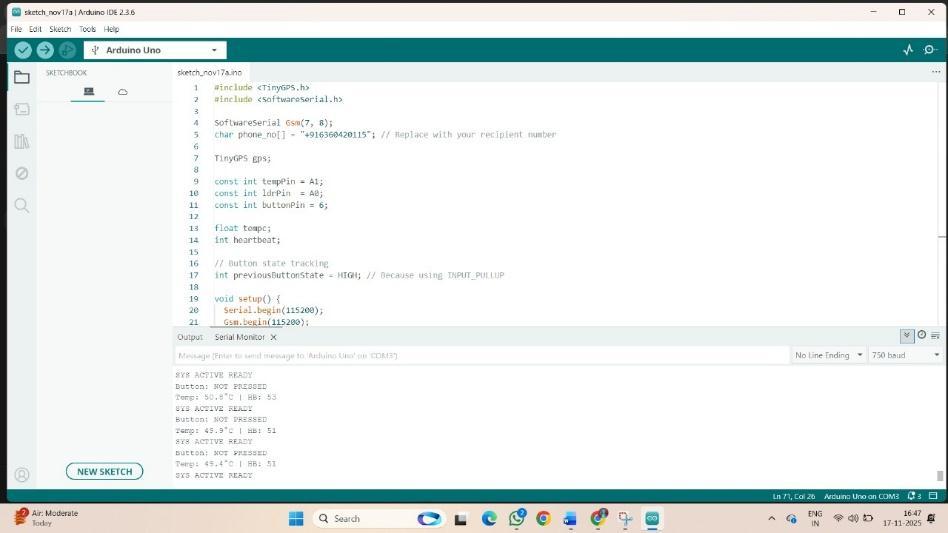This screenshot has width=948, height=533.
Task: Open the user account profile icon
Action: [x=22, y=475]
